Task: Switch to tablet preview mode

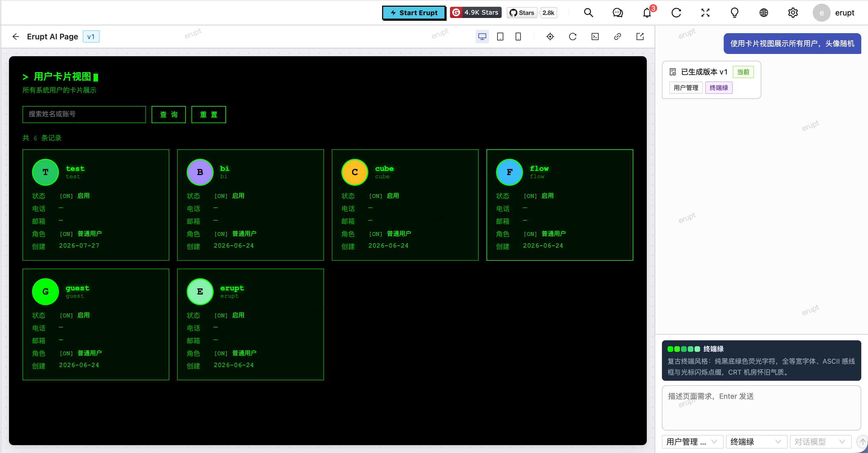Action: click(x=500, y=37)
